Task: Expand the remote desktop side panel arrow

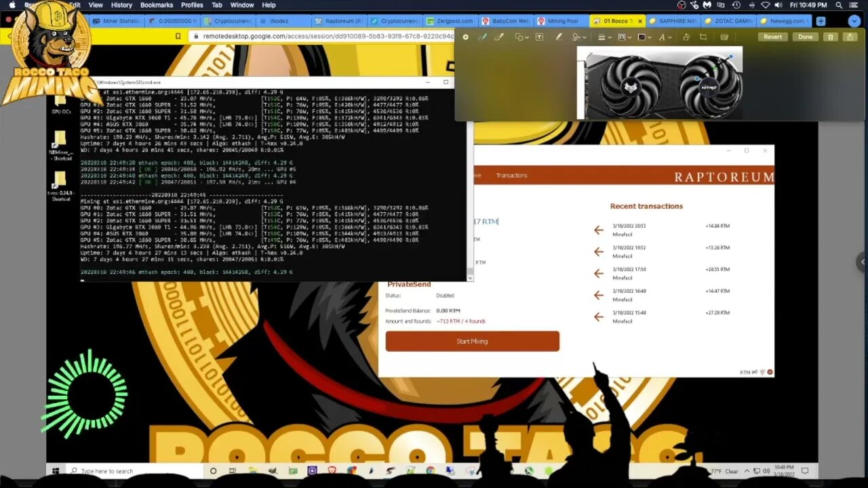Action: point(863,262)
